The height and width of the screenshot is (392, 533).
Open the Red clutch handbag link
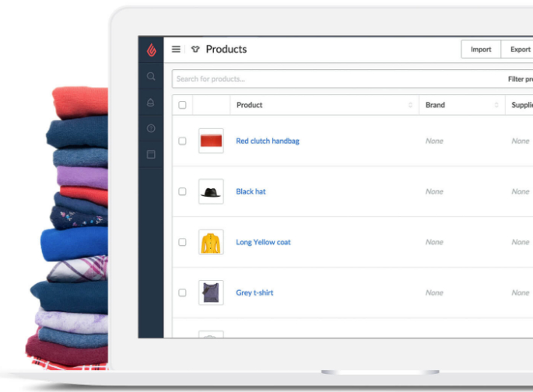pyautogui.click(x=267, y=141)
